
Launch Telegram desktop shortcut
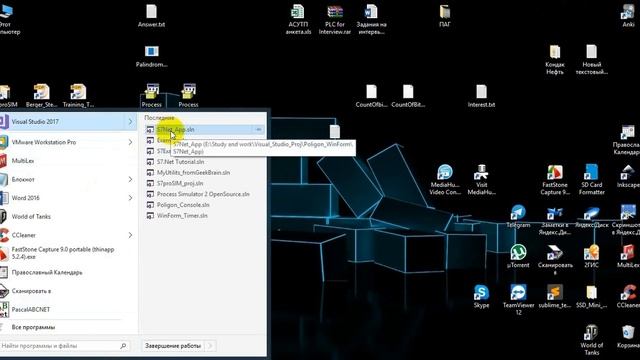518,216
